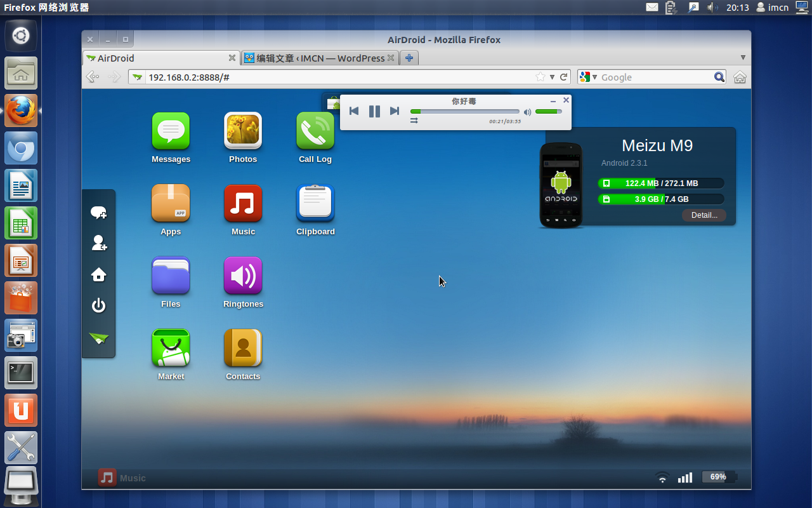Click the home sidebar icon

(98, 275)
